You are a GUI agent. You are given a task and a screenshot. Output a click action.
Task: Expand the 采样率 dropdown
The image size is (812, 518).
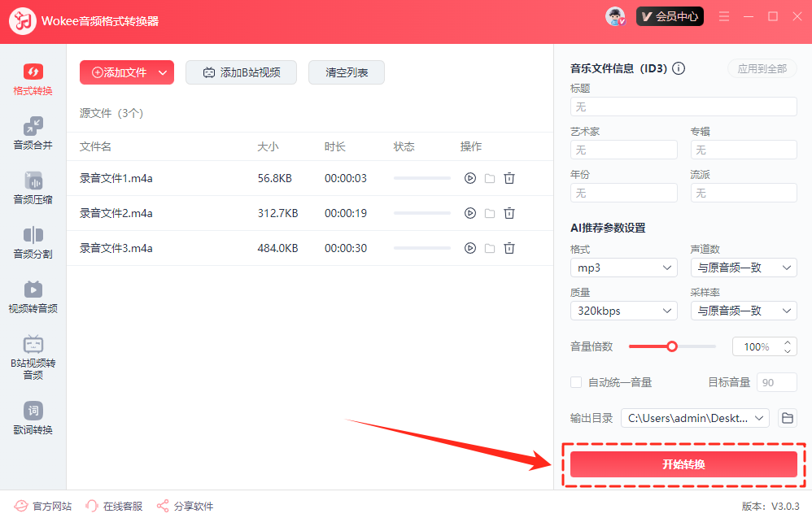[744, 311]
